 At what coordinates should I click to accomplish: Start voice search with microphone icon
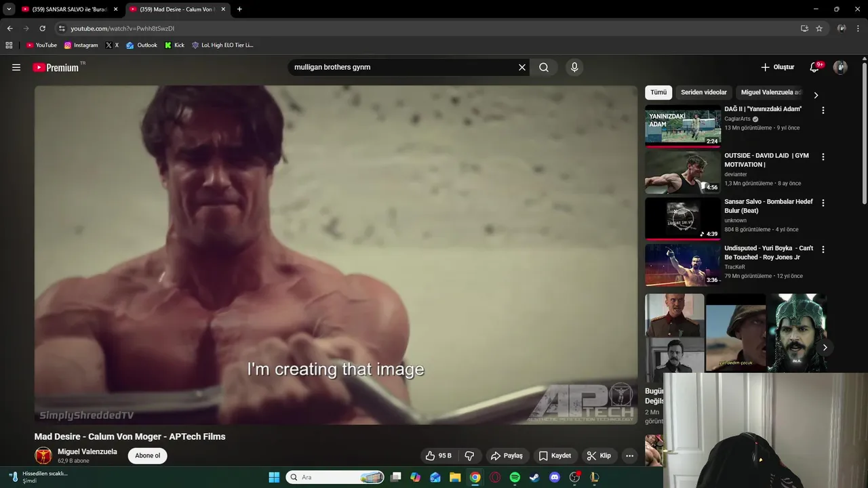pyautogui.click(x=574, y=67)
